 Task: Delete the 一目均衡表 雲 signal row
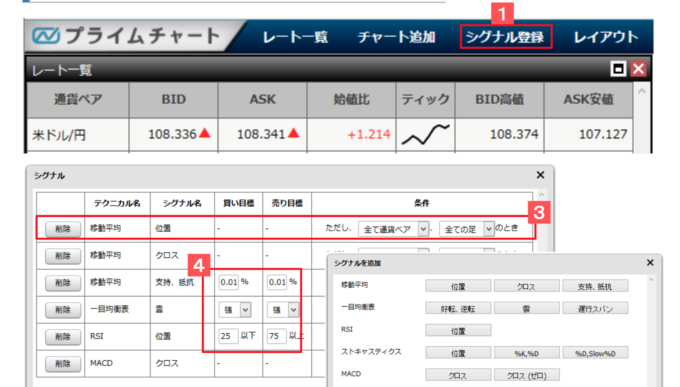coord(63,310)
